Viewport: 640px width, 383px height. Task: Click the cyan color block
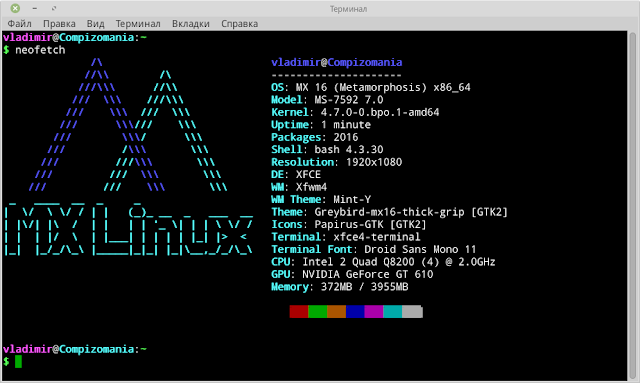pos(393,312)
